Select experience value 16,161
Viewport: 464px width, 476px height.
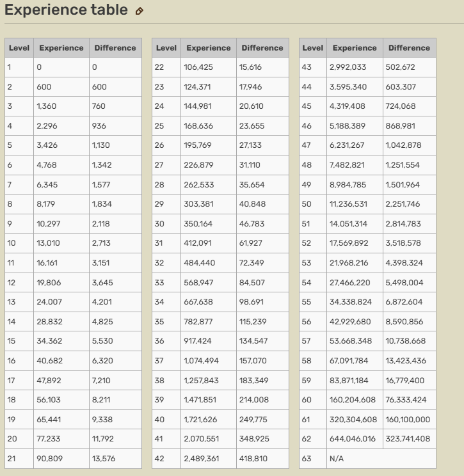47,263
